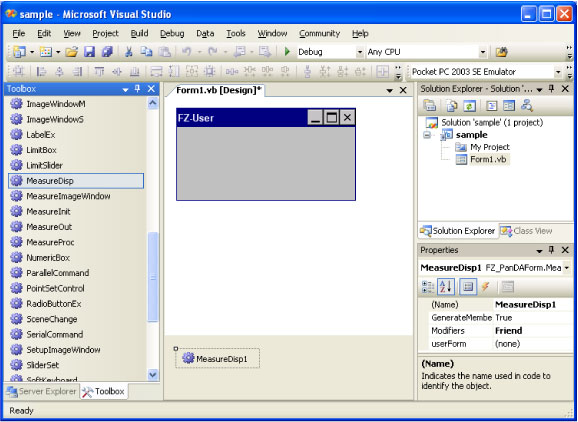Click the Toolbox scroll up arrow
This screenshot has width=578, height=422.
[153, 103]
